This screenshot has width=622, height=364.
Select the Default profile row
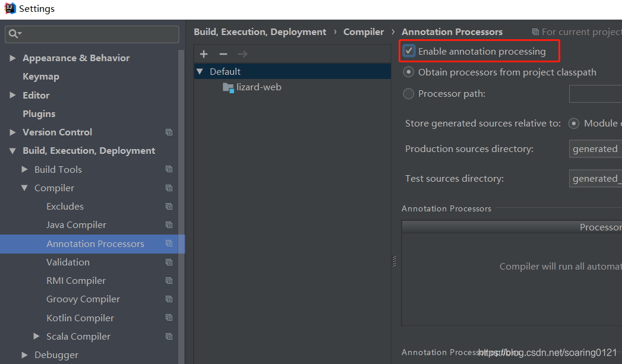pyautogui.click(x=292, y=71)
